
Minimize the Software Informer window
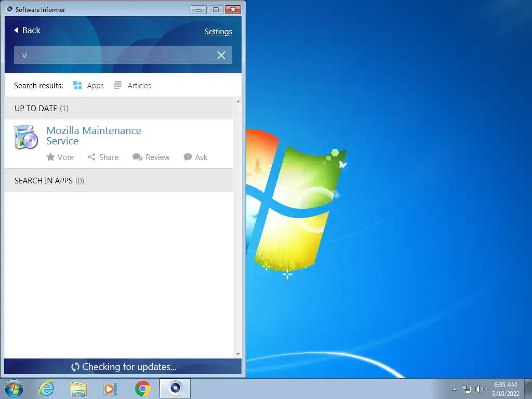coord(198,10)
